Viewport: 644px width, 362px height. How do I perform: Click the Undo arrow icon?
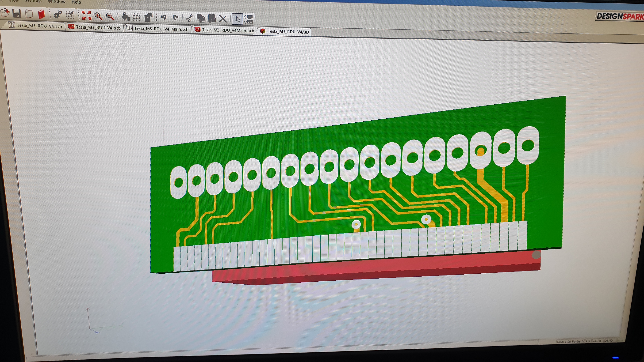pos(164,18)
